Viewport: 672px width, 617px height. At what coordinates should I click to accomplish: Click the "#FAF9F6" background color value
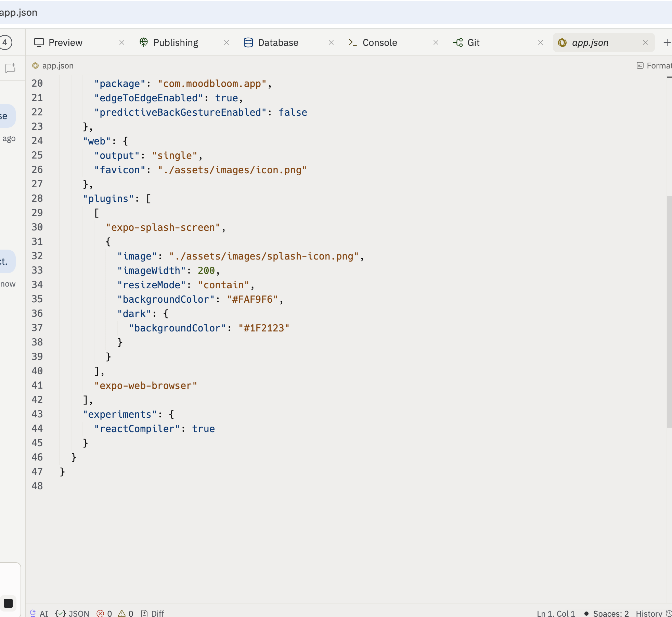pyautogui.click(x=252, y=300)
